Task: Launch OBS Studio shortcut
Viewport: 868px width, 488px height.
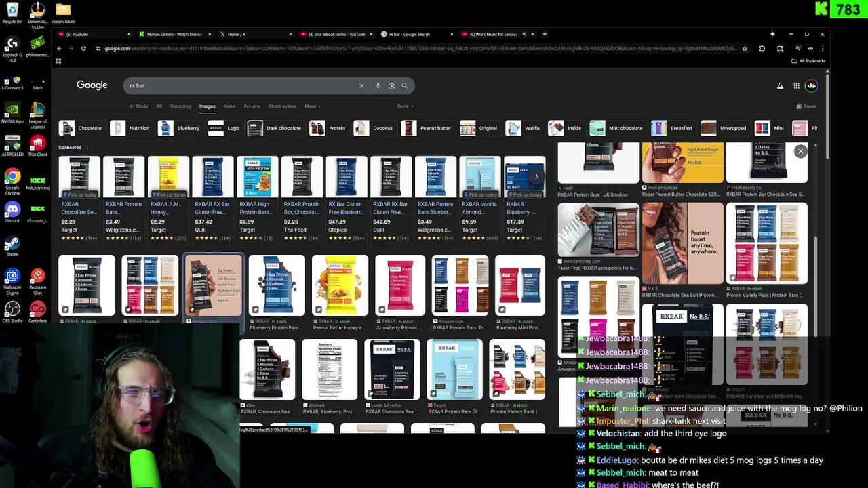Action: pyautogui.click(x=12, y=312)
